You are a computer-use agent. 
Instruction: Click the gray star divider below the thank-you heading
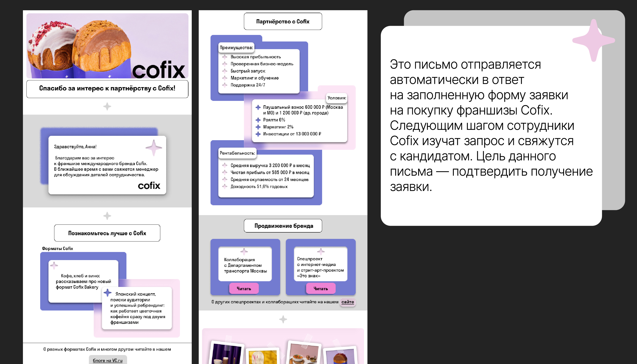107,106
